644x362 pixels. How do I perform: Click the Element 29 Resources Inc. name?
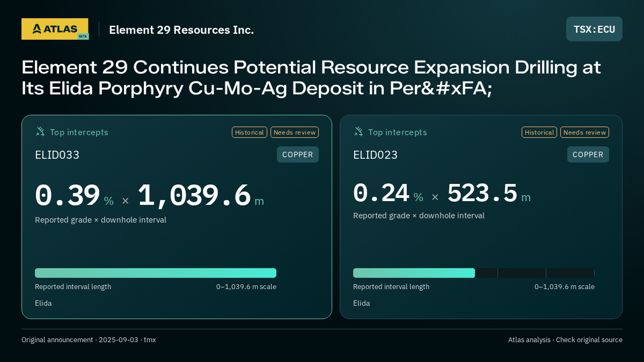[181, 29]
